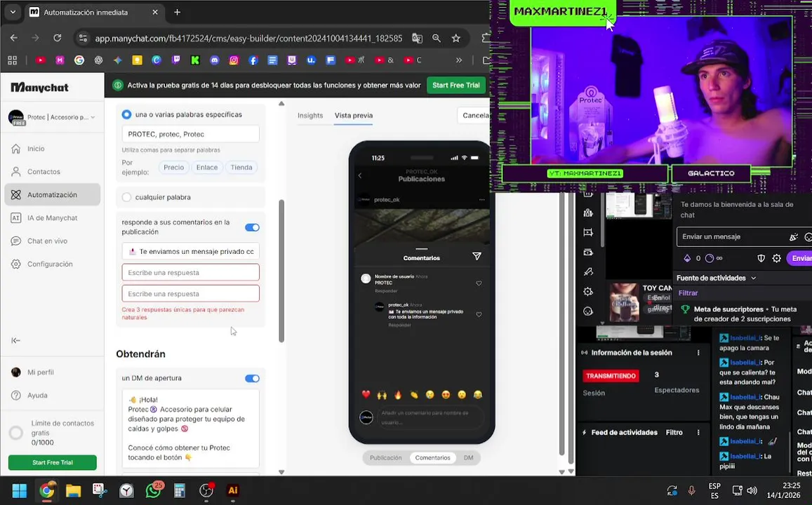Choose the Tienda example chip

241,167
